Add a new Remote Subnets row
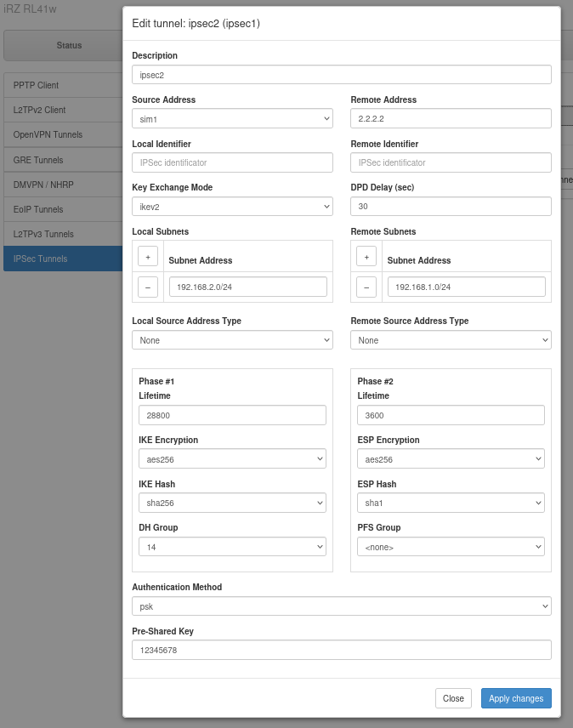 click(366, 256)
